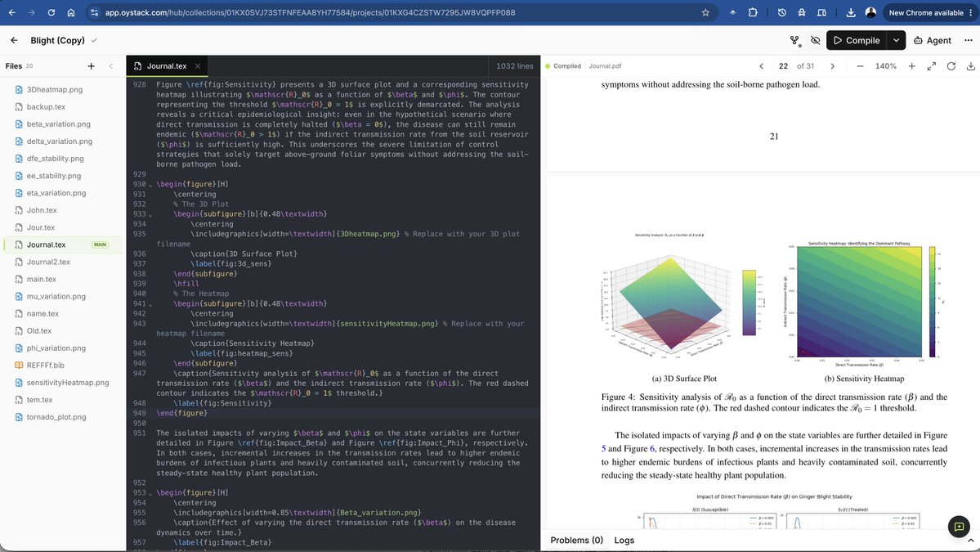The height and width of the screenshot is (552, 980).
Task: Open 3Dheatmap.png in file list
Action: pyautogui.click(x=55, y=89)
